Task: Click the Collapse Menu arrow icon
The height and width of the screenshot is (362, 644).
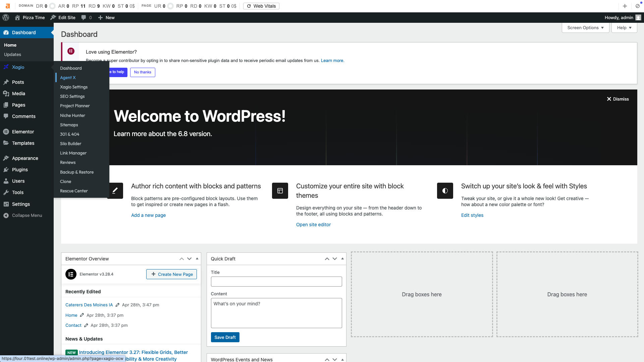Action: pos(6,216)
